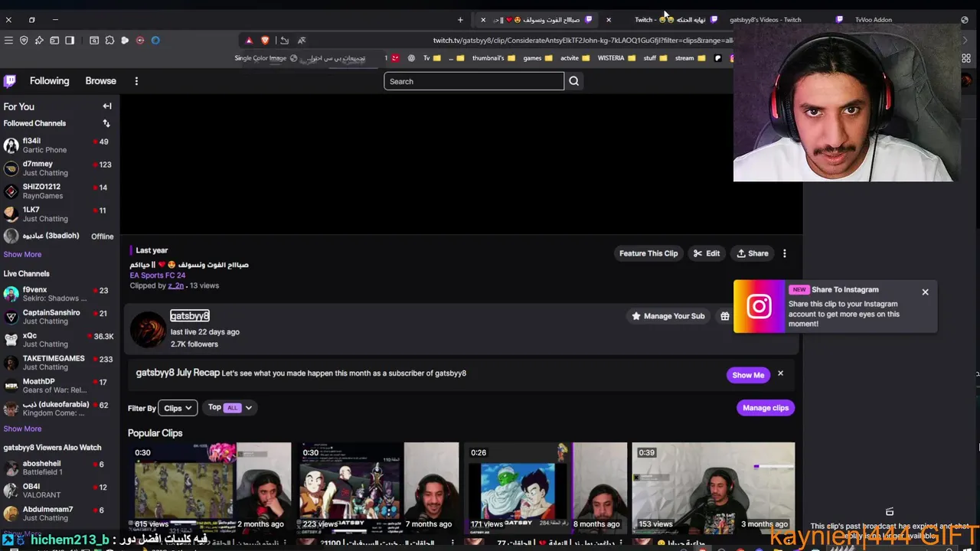
Task: Click the Manage clips button
Action: (x=766, y=408)
